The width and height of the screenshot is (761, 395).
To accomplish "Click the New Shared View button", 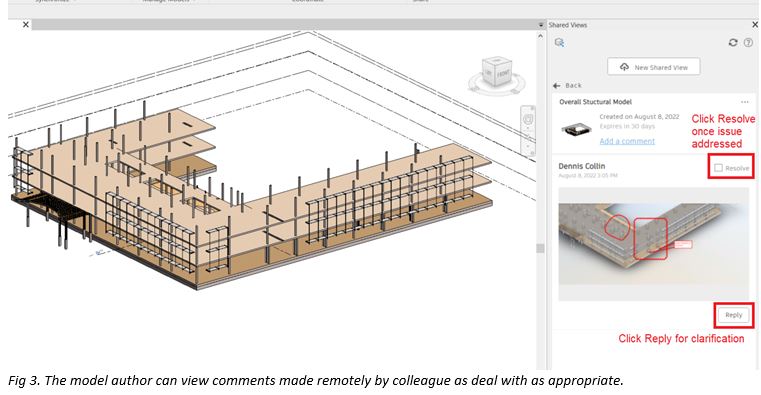I will pyautogui.click(x=654, y=67).
